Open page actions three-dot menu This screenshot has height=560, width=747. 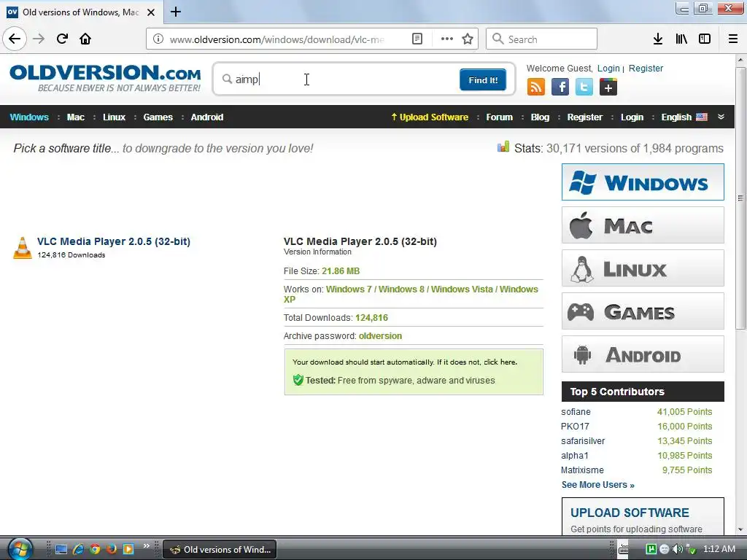[447, 39]
